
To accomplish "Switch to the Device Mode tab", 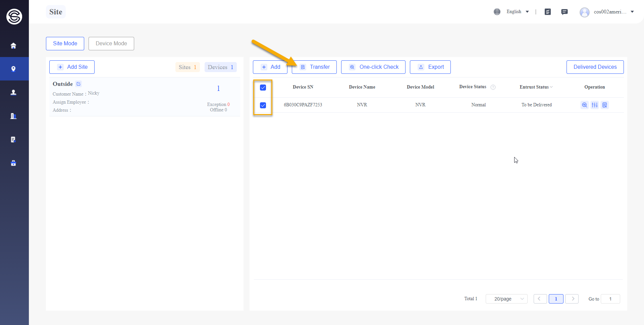I will click(111, 44).
